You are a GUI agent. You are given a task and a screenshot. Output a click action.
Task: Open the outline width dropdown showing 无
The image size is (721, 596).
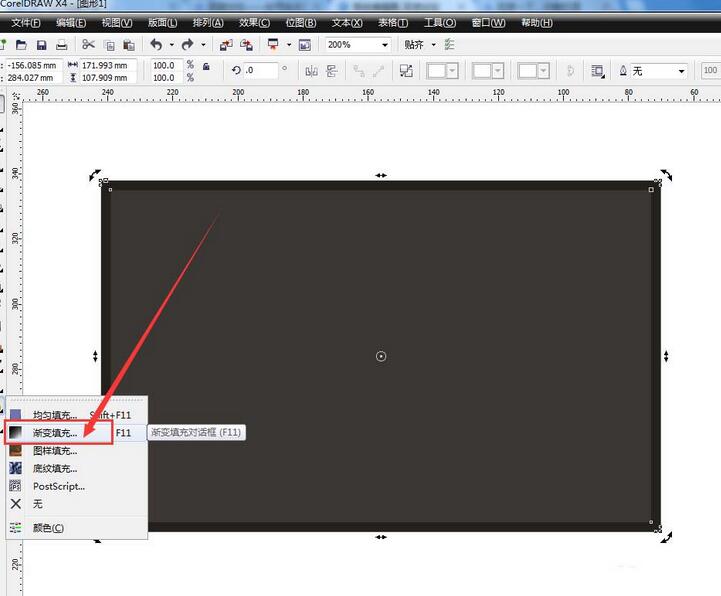pos(682,71)
